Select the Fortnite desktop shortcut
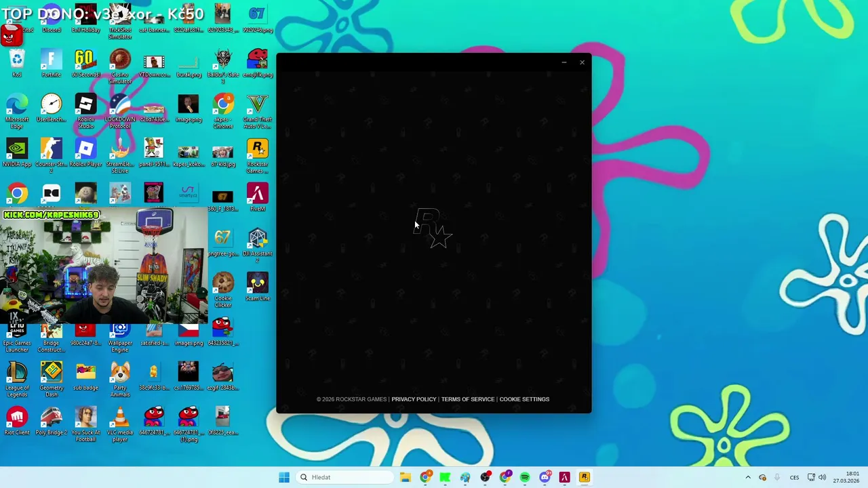868x488 pixels. pyautogui.click(x=52, y=63)
